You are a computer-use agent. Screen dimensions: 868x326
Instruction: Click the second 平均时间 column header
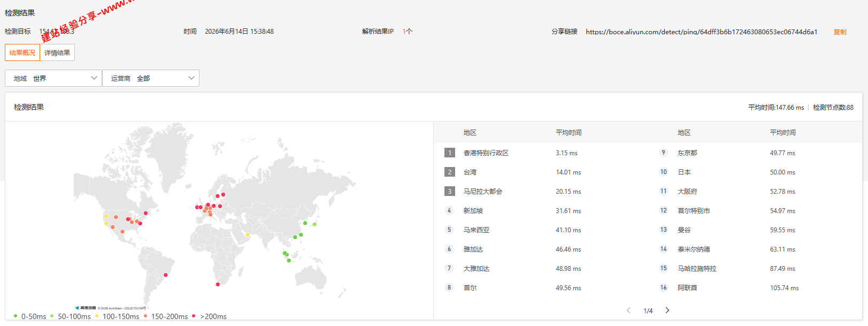783,132
